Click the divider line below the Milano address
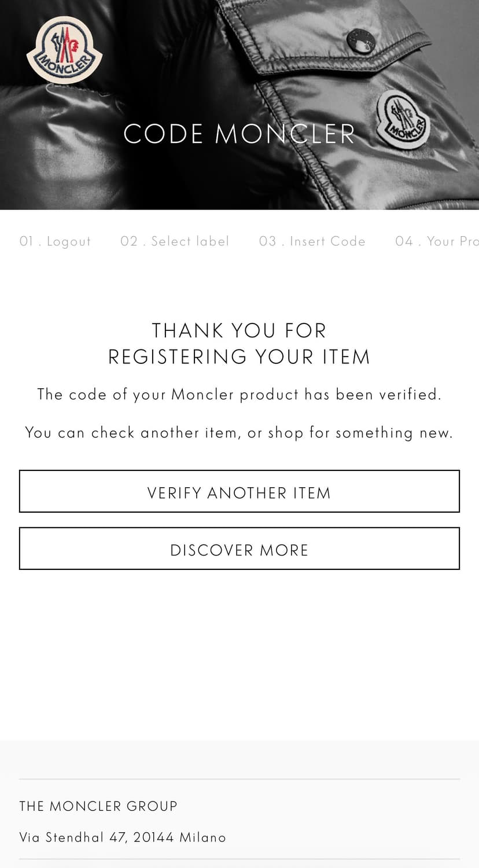Viewport: 479px width, 868px height. coord(239,859)
